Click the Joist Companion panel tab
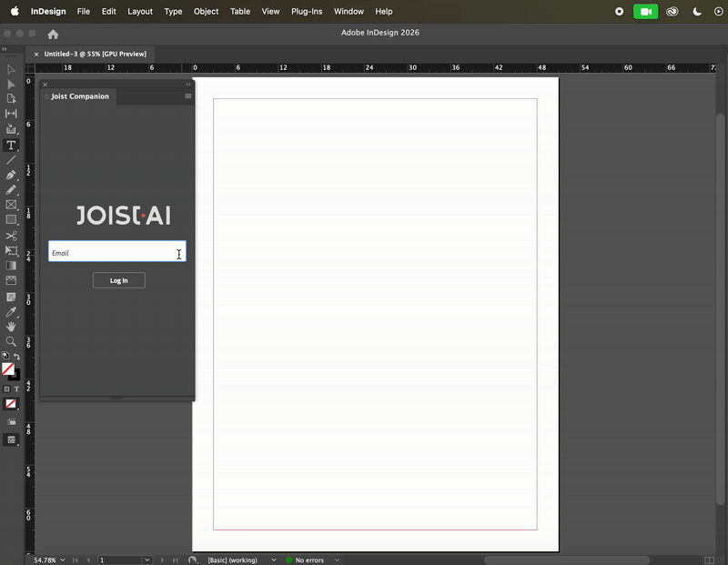728x565 pixels. (x=80, y=96)
